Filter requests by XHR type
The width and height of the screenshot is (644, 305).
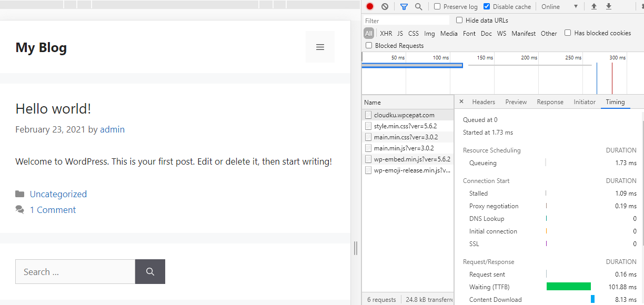386,33
